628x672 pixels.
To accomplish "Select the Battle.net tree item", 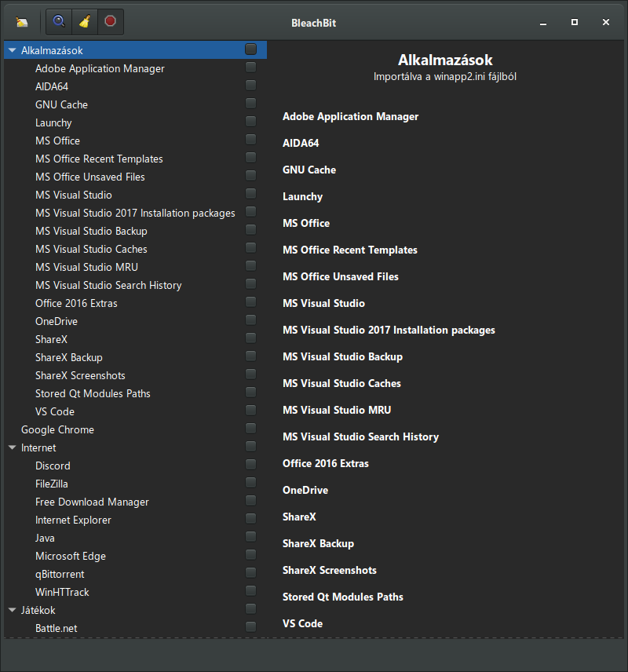I will click(56, 628).
